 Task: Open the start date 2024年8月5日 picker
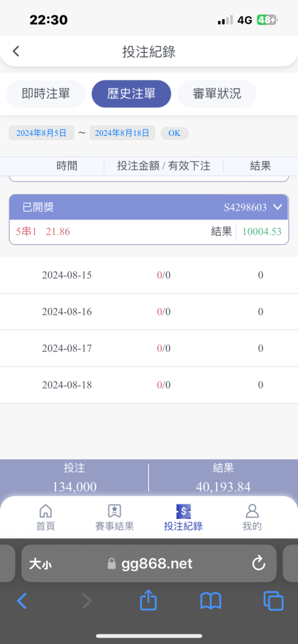point(41,133)
